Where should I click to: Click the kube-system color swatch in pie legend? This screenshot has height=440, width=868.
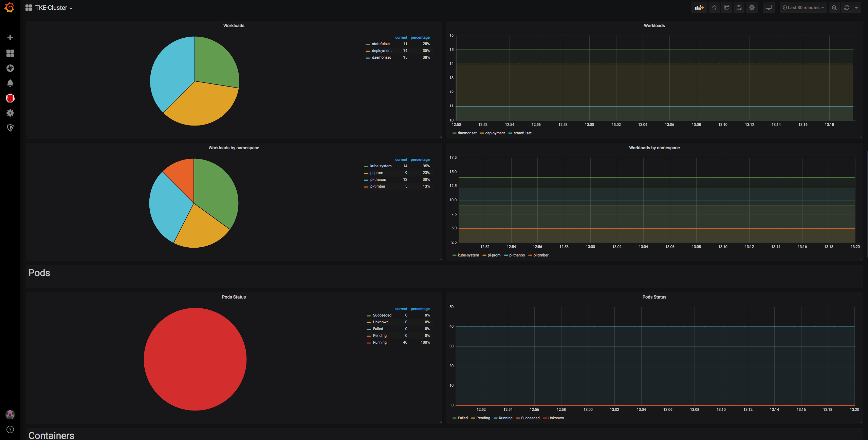366,167
